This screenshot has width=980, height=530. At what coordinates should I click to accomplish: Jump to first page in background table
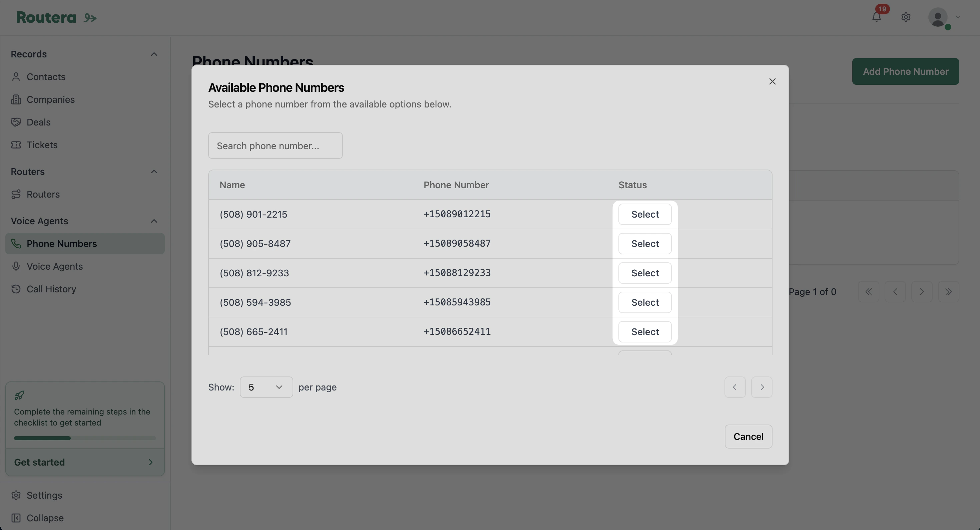click(869, 292)
